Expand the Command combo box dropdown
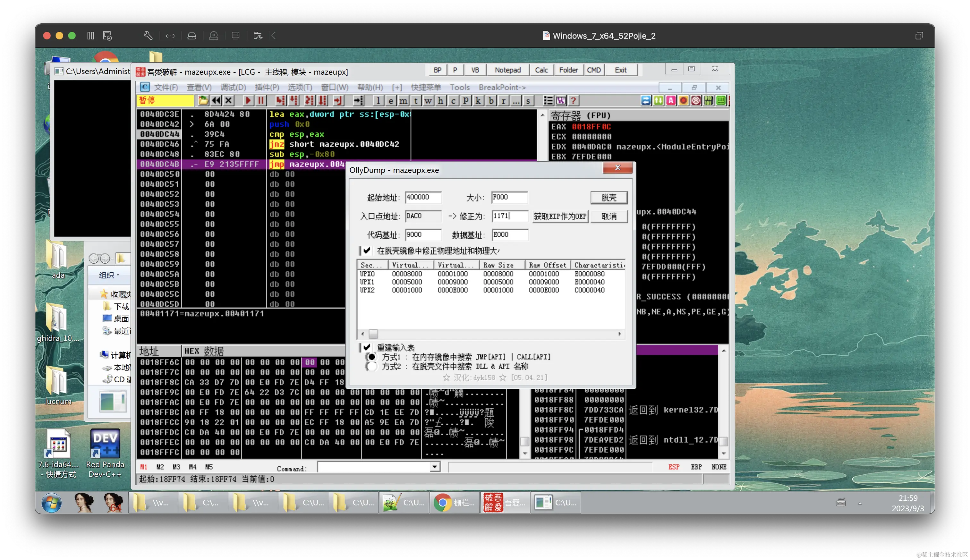This screenshot has height=560, width=970. (435, 467)
